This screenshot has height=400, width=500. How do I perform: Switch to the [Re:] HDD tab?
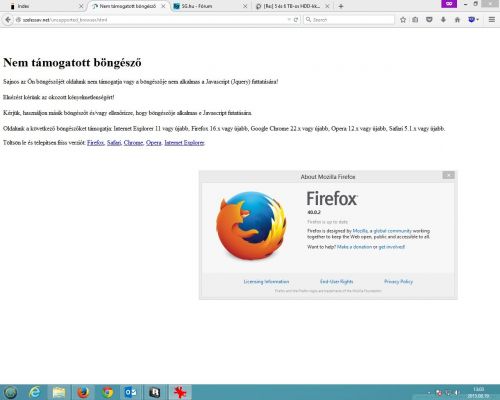[292, 6]
